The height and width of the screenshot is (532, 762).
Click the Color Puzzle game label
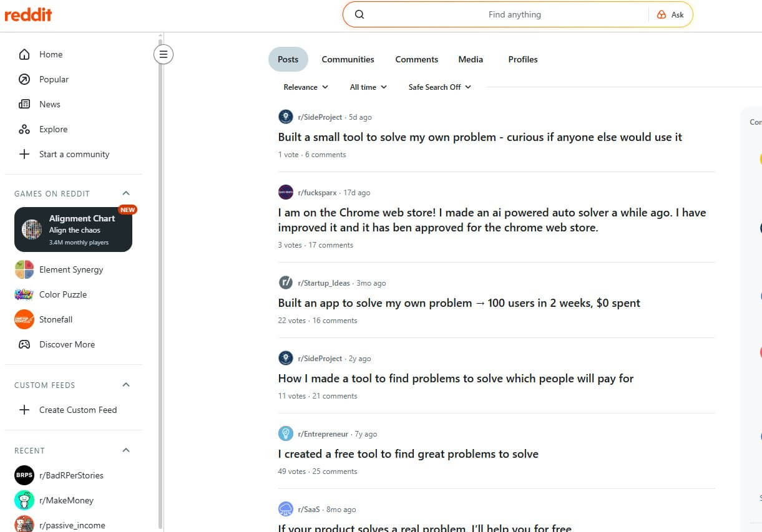[x=63, y=294]
